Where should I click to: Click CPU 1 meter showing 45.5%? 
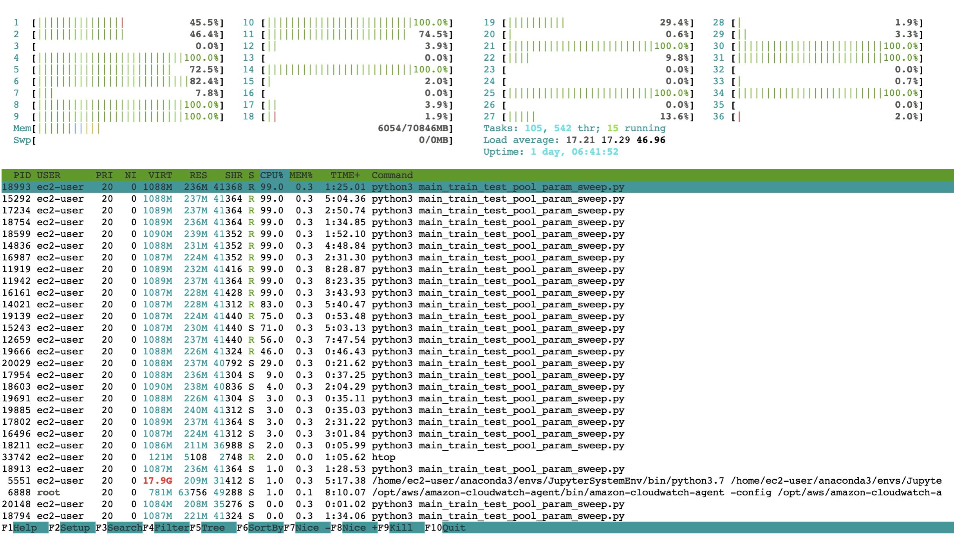click(x=119, y=22)
